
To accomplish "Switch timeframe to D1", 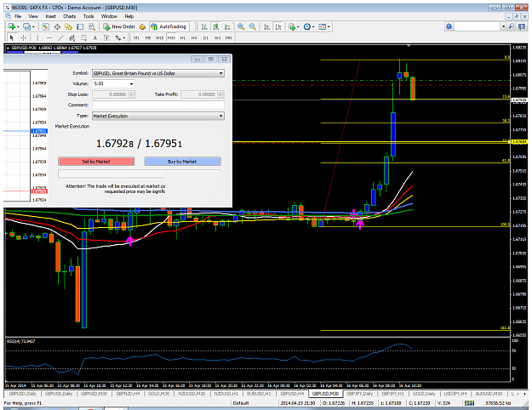I will [206, 38].
